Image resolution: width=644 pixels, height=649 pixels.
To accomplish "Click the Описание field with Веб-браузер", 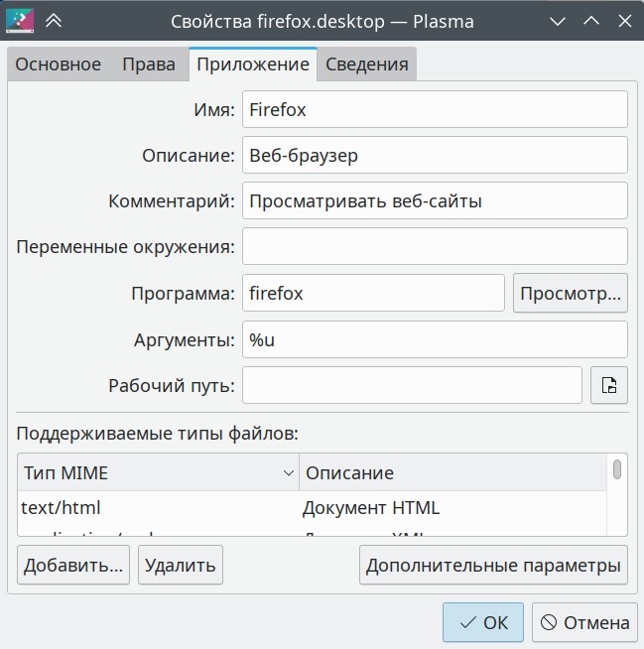I will pyautogui.click(x=435, y=155).
